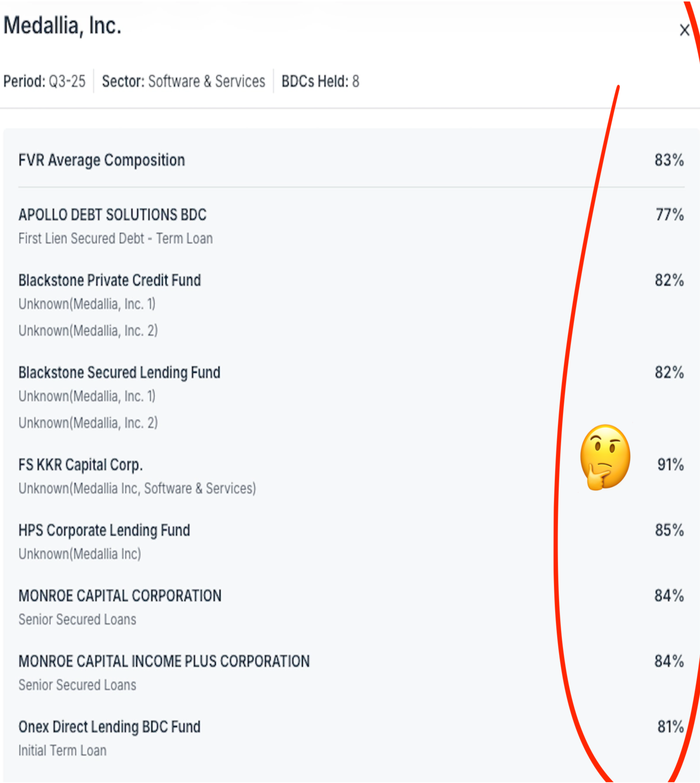The width and height of the screenshot is (700, 783).
Task: Click the 83% average composition value
Action: click(x=669, y=160)
